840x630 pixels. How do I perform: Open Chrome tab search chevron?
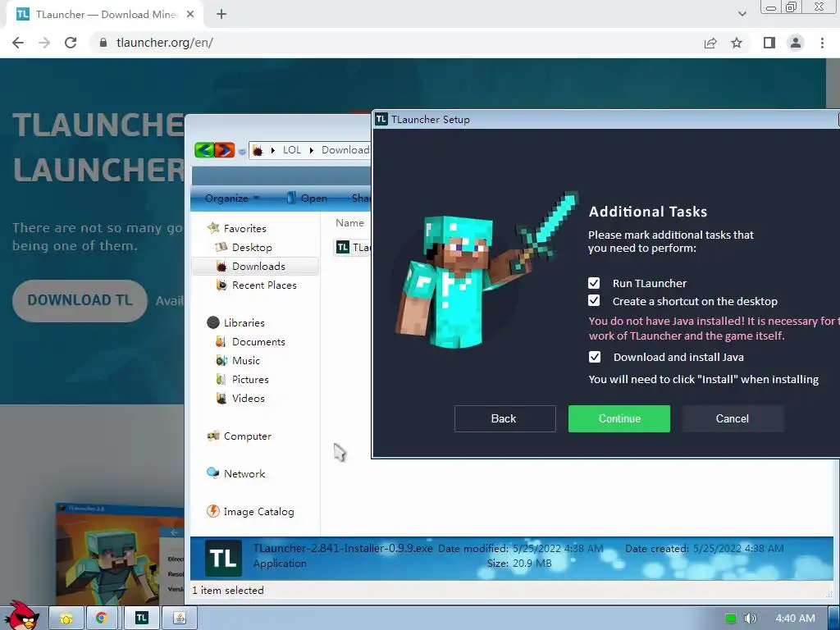tap(742, 15)
